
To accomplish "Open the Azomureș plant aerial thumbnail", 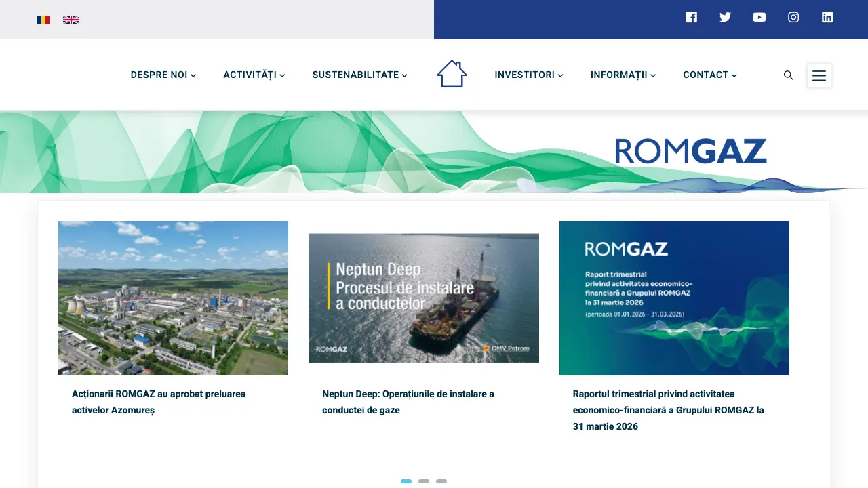I will tap(173, 298).
